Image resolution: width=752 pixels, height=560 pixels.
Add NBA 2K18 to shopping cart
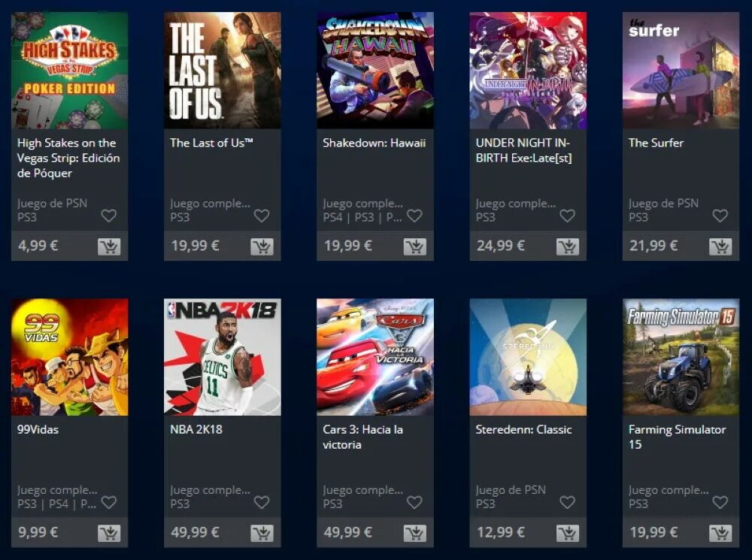[x=262, y=533]
